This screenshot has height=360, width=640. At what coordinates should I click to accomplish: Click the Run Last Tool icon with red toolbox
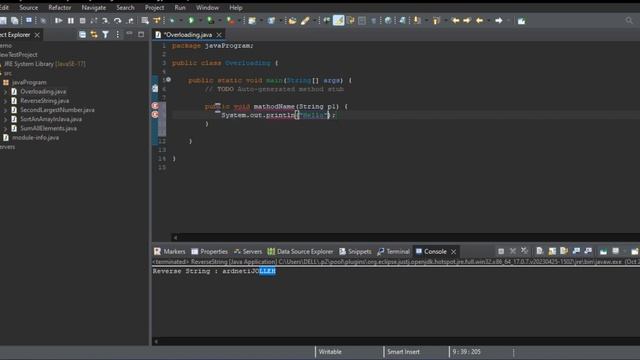[x=230, y=20]
